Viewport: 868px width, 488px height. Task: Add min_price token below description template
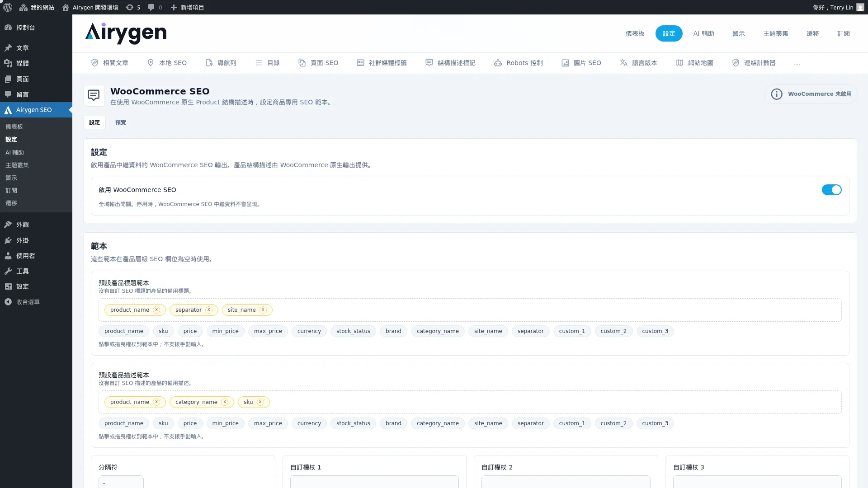(225, 423)
